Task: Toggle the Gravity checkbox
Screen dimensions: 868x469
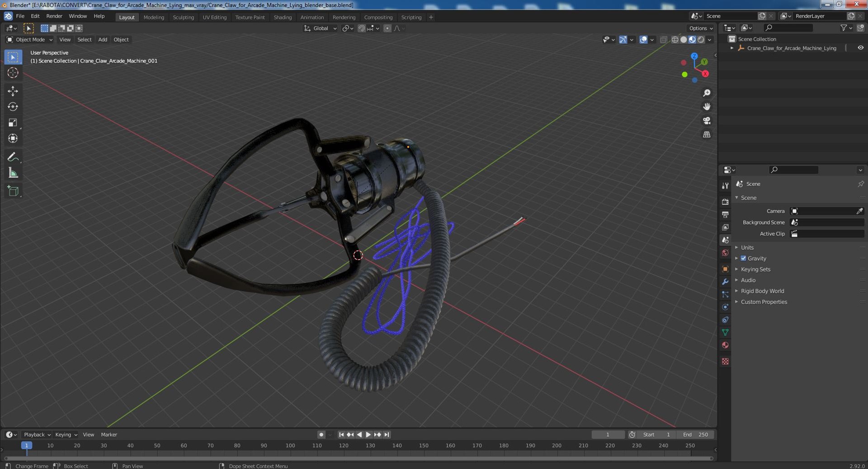Action: (743, 258)
